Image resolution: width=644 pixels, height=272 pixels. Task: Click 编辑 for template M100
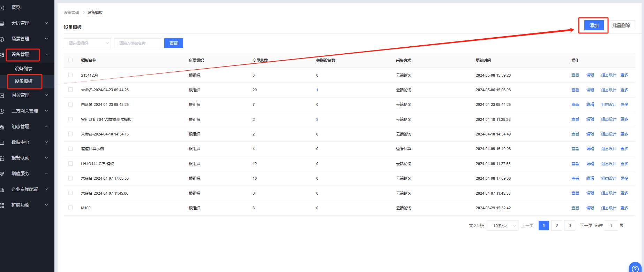pos(590,208)
